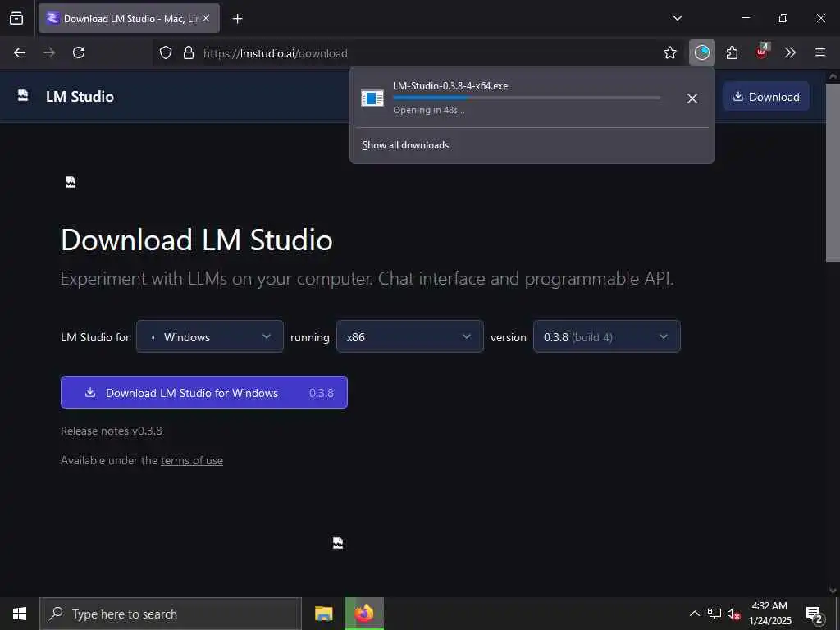The image size is (840, 630).
Task: Click the download progress bar
Action: pos(527,98)
